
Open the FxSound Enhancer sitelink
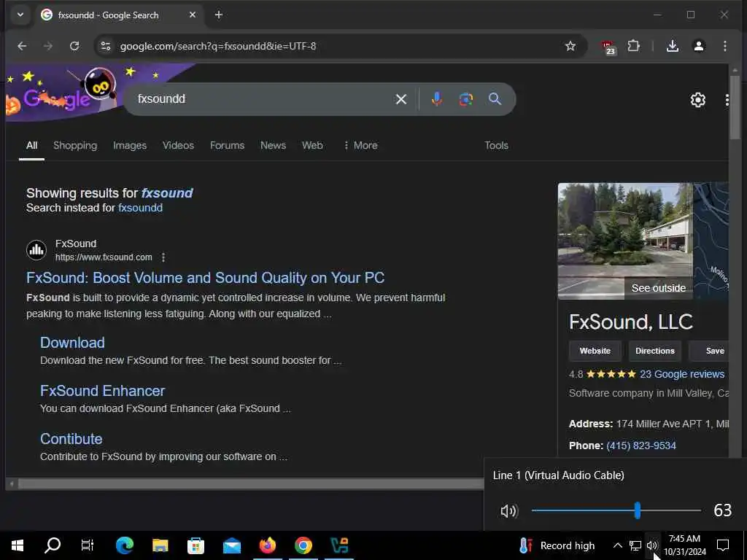pos(102,391)
